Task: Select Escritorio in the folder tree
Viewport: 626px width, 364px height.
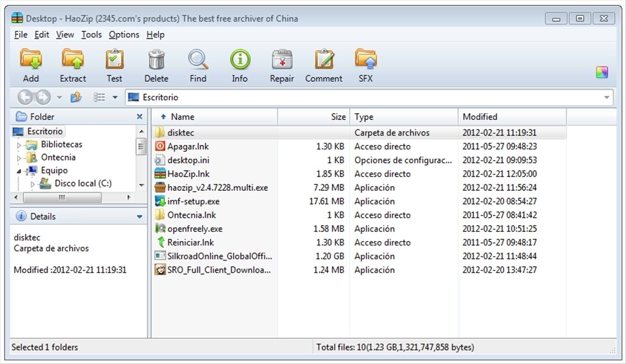Action: [45, 131]
